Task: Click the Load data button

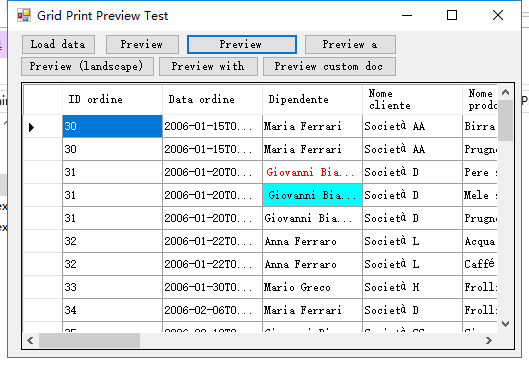Action: (58, 45)
